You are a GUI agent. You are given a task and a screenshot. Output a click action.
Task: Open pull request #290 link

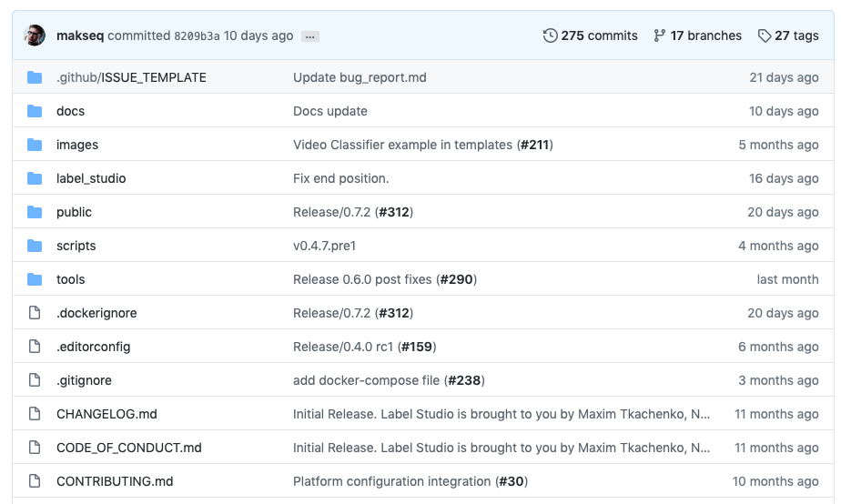pyautogui.click(x=456, y=279)
